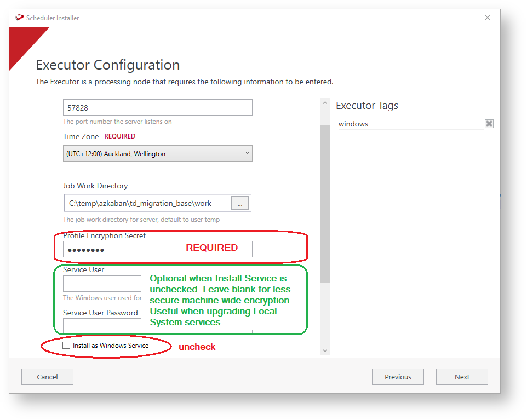Browse for Job Work Directory folder
The height and width of the screenshot is (420, 527).
click(239, 203)
